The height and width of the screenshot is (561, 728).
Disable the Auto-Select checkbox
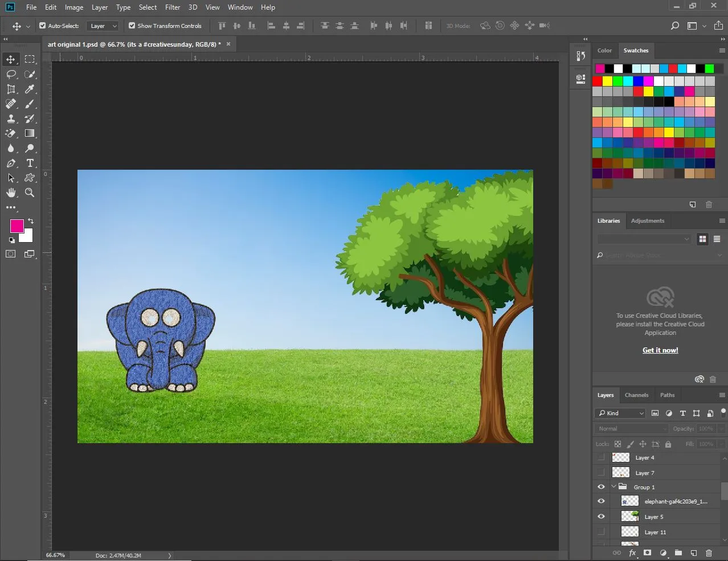tap(42, 26)
